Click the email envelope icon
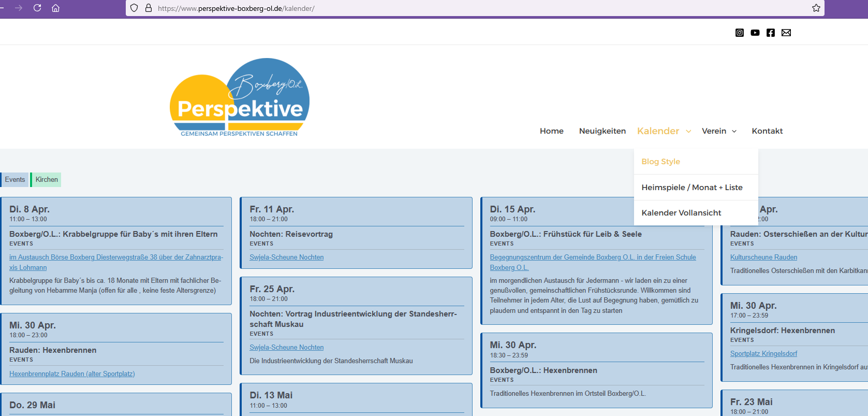 (x=786, y=33)
